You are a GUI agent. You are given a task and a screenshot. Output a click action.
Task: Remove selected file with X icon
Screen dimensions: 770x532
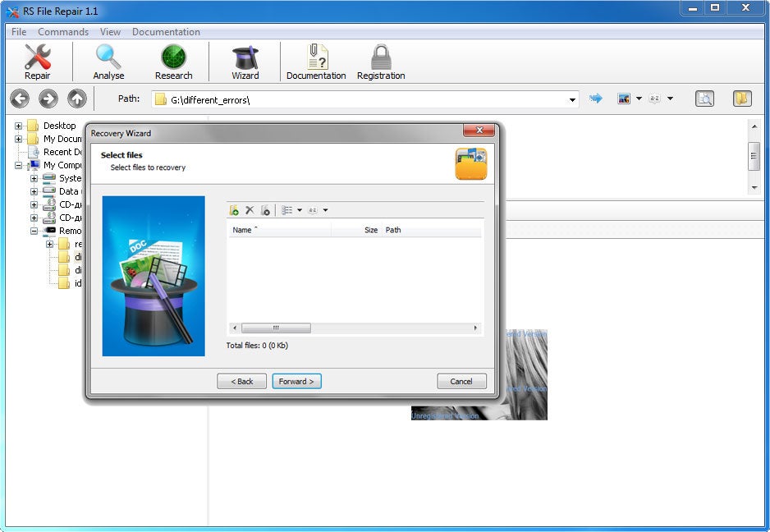point(250,210)
